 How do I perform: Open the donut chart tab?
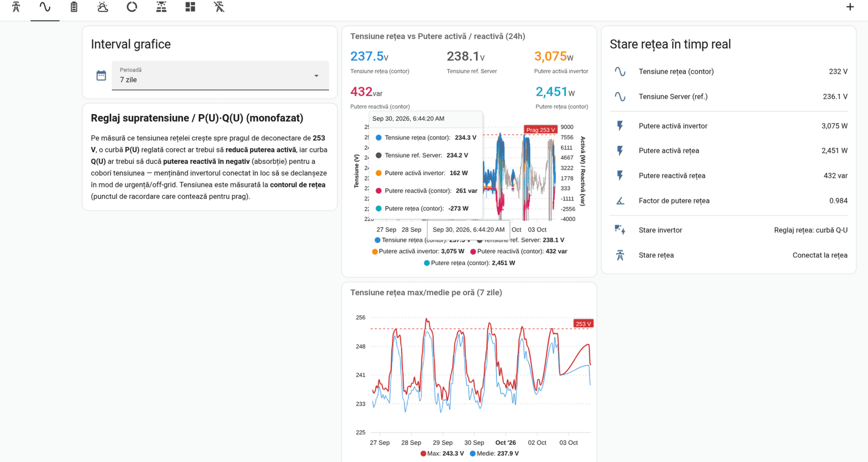(x=132, y=7)
